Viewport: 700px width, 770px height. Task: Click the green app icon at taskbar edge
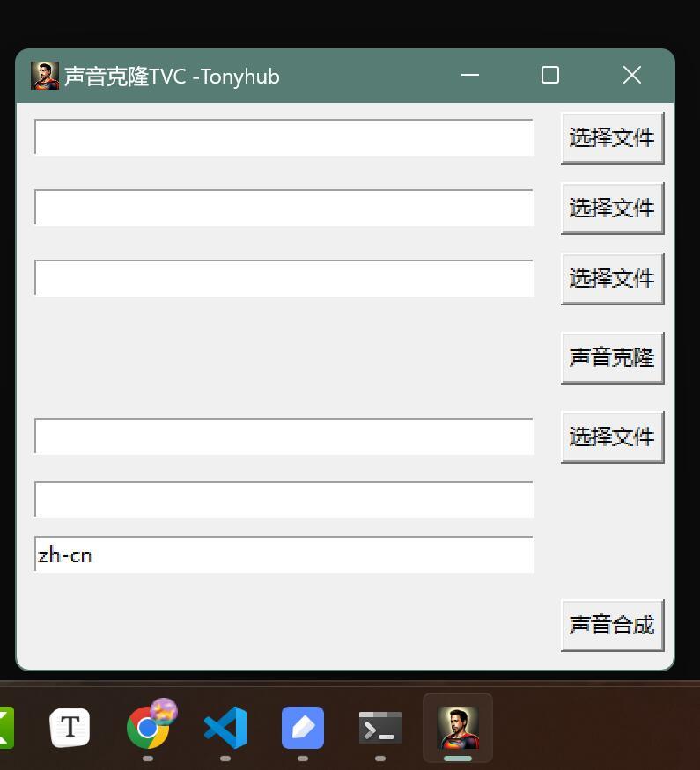pos(6,727)
